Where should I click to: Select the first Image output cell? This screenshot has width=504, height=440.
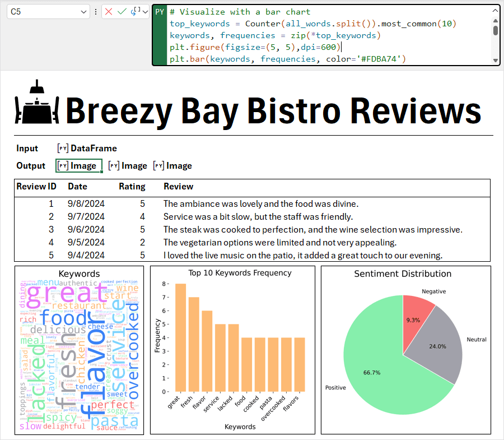pos(79,166)
